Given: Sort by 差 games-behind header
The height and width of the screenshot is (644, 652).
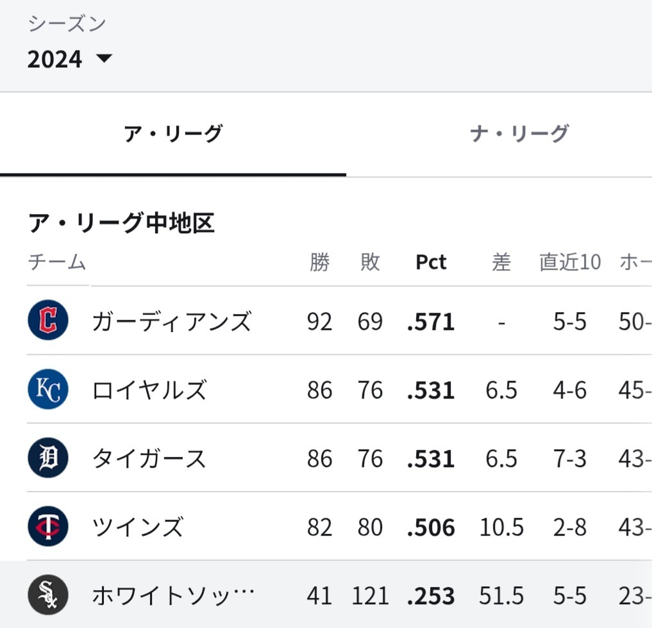Looking at the screenshot, I should 501,262.
